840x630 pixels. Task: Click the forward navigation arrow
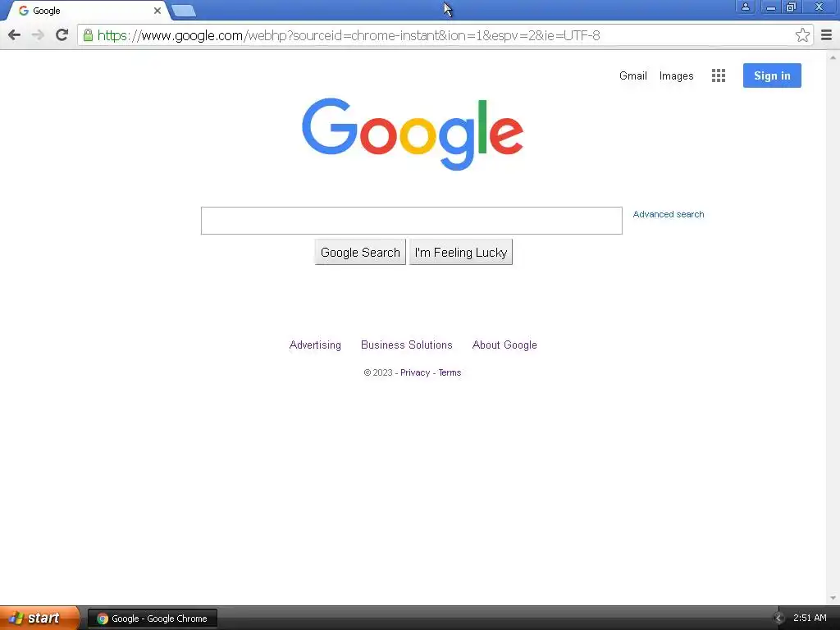tap(38, 35)
